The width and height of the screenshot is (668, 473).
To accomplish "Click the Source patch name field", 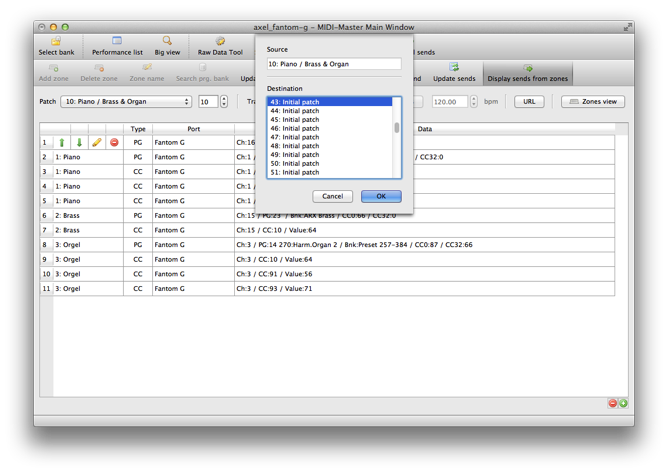I will point(333,65).
